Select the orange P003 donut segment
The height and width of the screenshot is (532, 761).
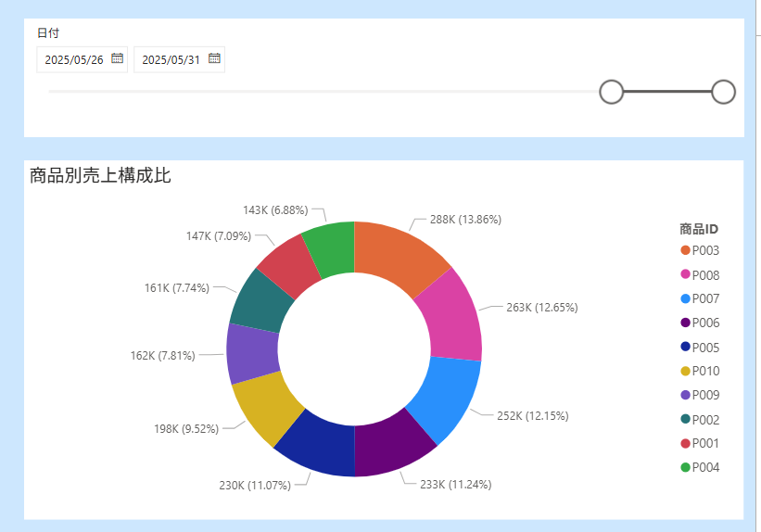[x=400, y=254]
